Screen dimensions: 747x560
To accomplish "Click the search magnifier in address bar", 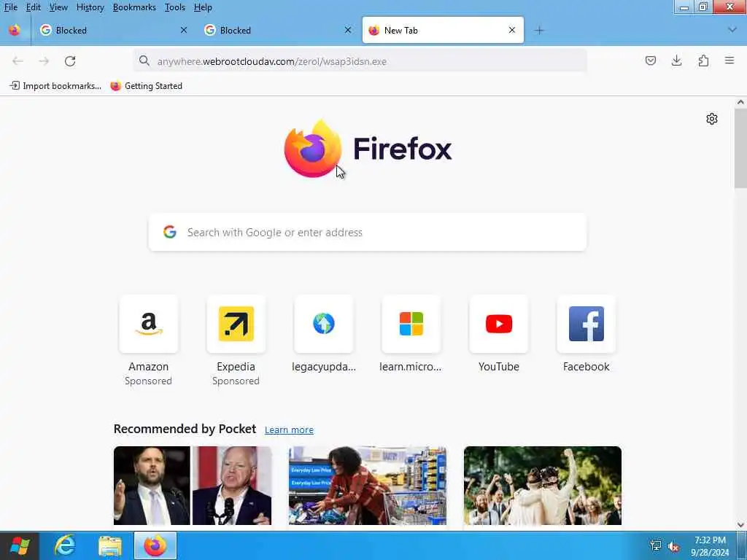I will (x=144, y=61).
